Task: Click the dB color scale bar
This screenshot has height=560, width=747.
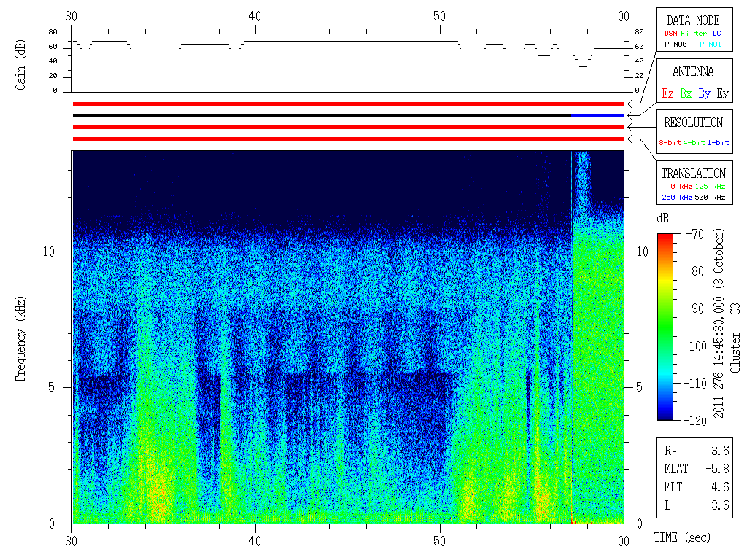Action: 665,327
